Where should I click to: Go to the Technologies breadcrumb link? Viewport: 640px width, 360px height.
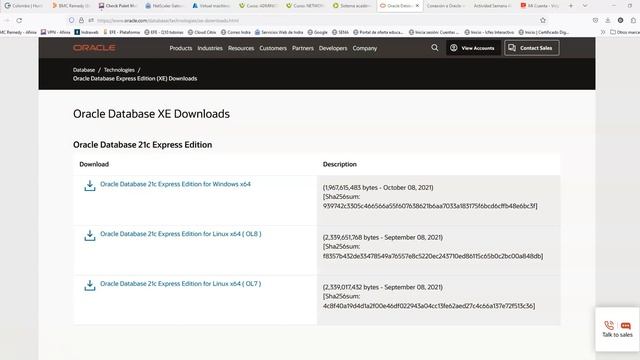[119, 70]
